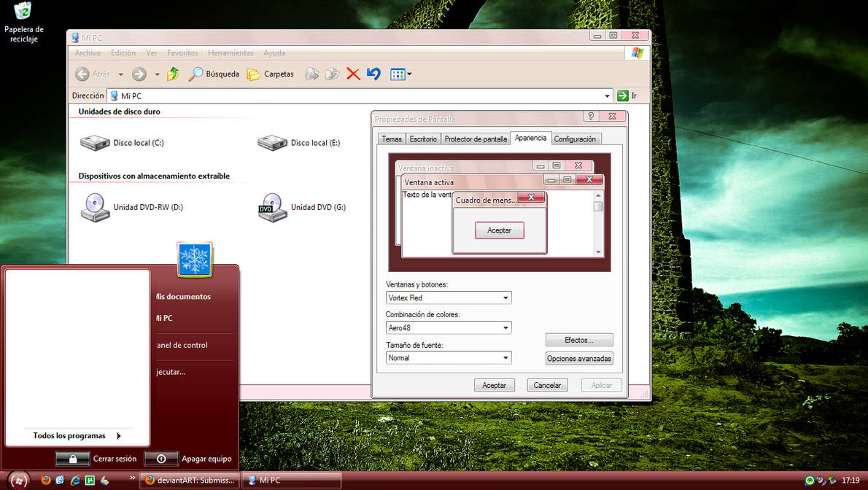This screenshot has width=868, height=490.
Task: Open the Herramientas menu
Action: [230, 53]
